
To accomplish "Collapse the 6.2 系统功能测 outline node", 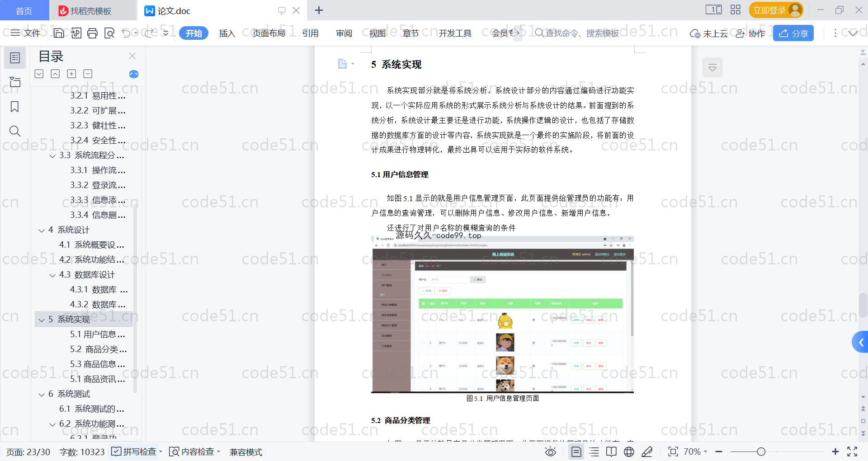I will pyautogui.click(x=52, y=424).
